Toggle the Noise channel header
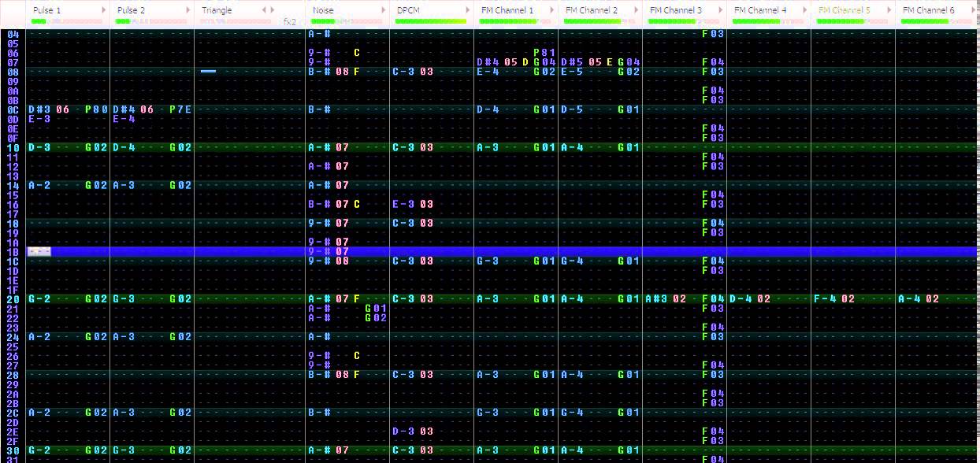Viewport: 980px width, 463px height. tap(323, 10)
